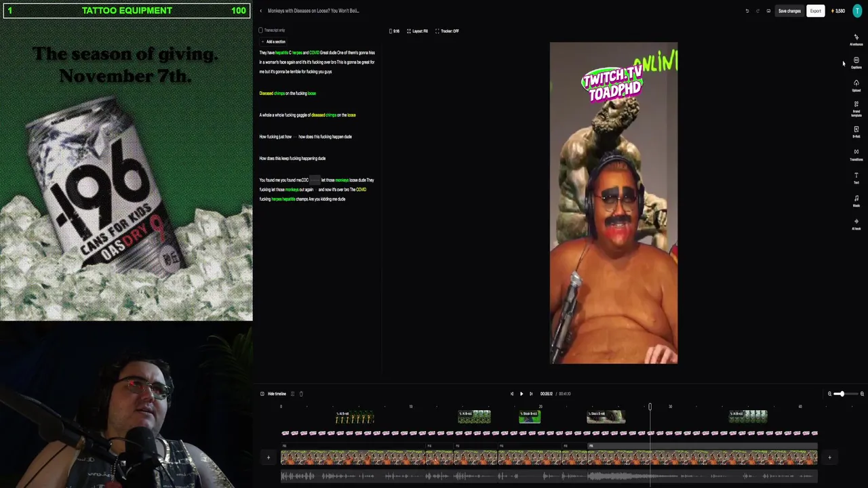Click highlighted word 'COVID' in first paragraph

click(x=314, y=53)
